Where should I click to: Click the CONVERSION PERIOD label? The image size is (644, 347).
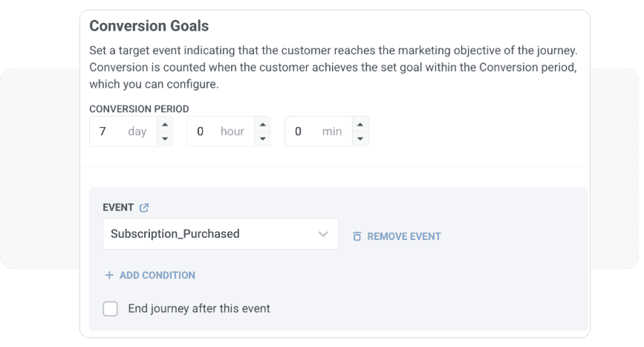[x=139, y=108]
